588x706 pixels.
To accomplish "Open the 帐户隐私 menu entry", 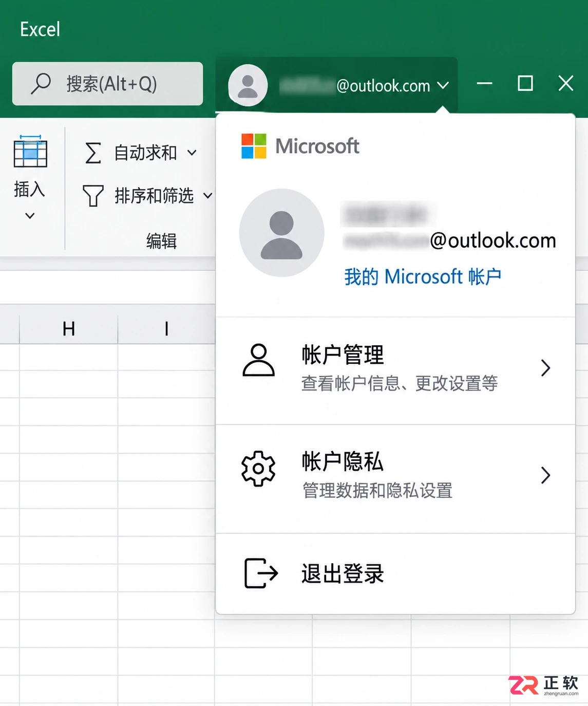I will coord(395,479).
